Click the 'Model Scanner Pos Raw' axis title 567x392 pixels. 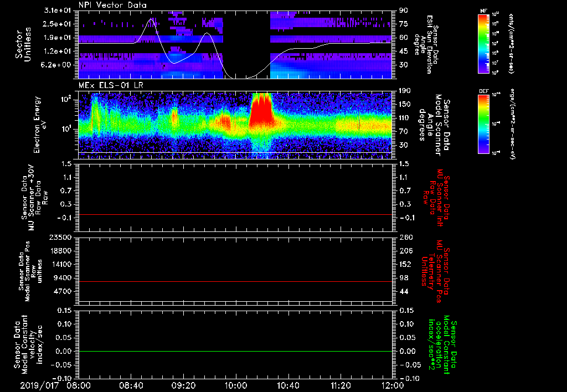click(30, 271)
